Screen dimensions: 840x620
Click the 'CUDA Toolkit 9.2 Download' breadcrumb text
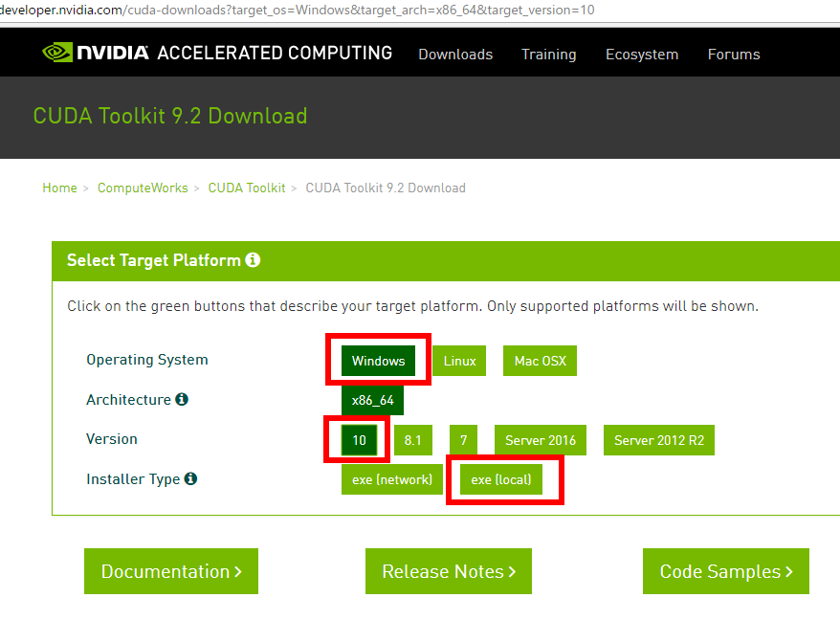tap(386, 188)
